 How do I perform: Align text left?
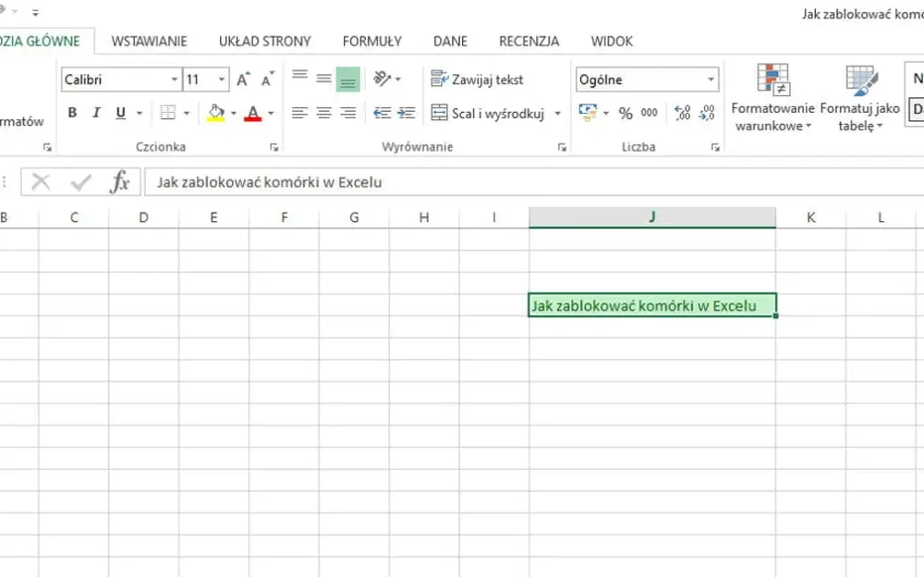[x=300, y=113]
